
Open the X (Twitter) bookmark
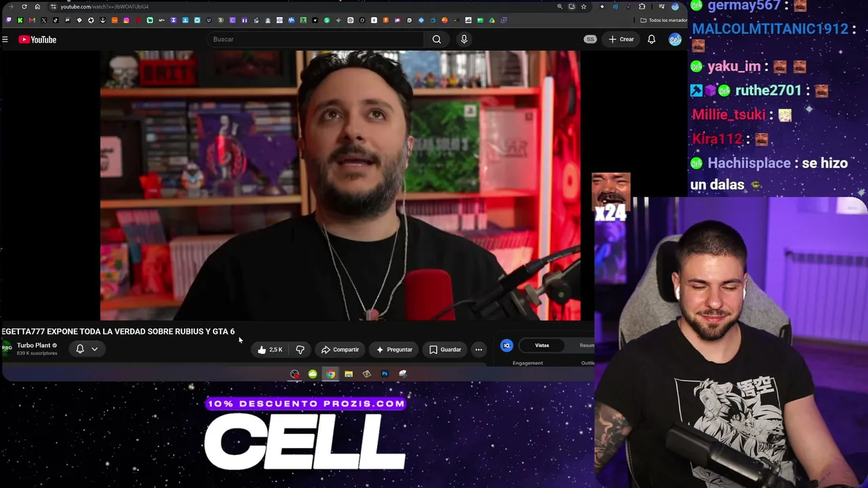pyautogui.click(x=44, y=20)
